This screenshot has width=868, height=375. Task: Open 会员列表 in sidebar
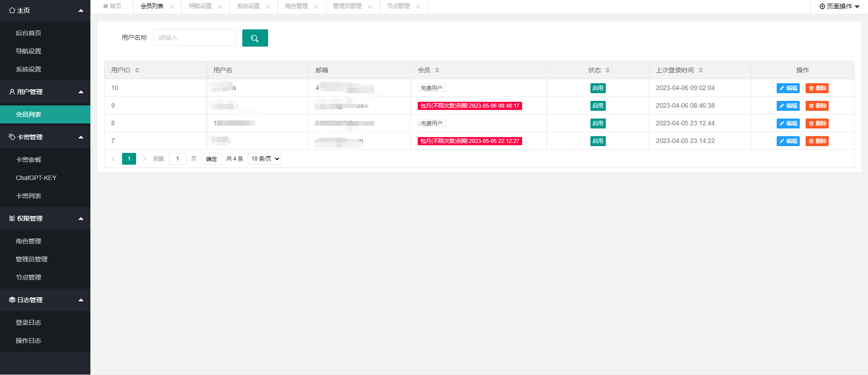(45, 114)
